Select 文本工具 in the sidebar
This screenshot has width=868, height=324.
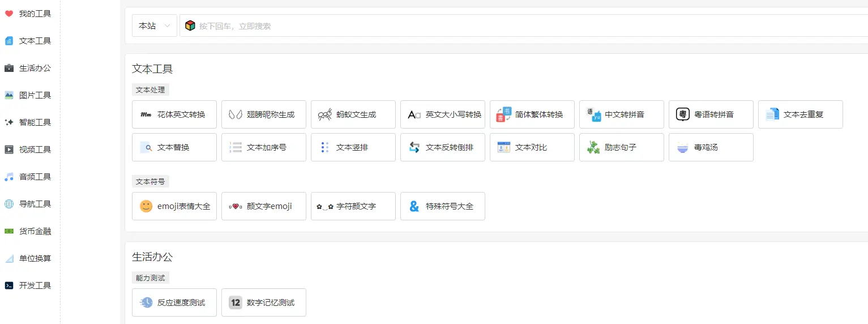(35, 41)
